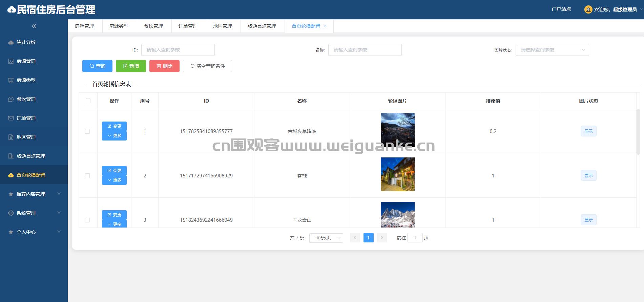Switch to 地区管理 tab
This screenshot has width=644, height=302.
point(223,26)
